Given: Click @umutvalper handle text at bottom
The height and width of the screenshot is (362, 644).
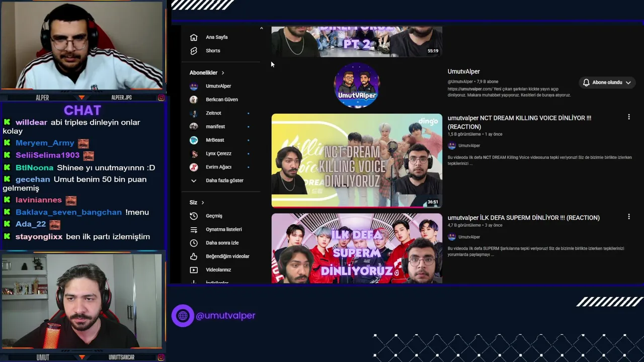Looking at the screenshot, I should pos(225,316).
